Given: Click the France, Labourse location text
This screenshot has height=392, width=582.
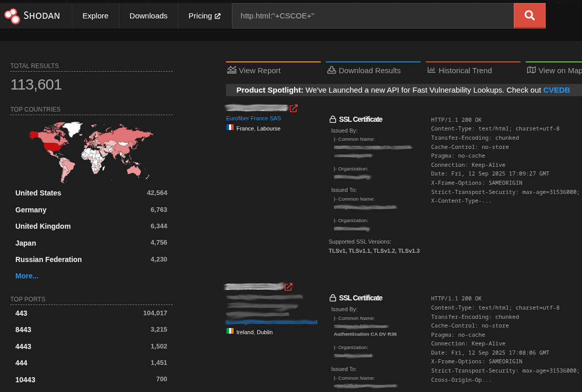Looking at the screenshot, I should tap(258, 128).
